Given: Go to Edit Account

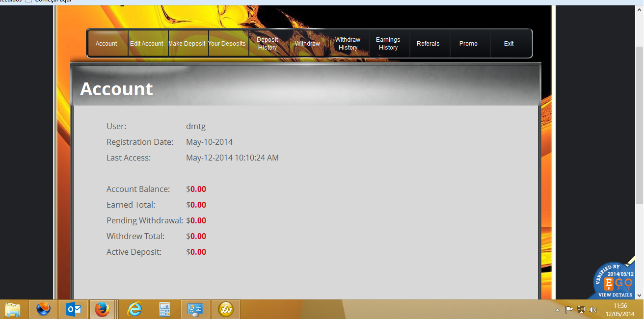Looking at the screenshot, I should point(147,44).
